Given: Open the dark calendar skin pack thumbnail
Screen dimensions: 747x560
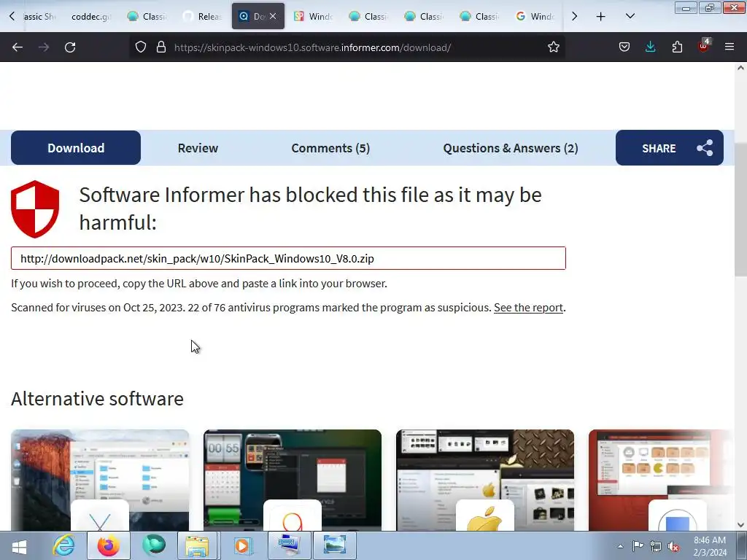Looking at the screenshot, I should point(293,480).
